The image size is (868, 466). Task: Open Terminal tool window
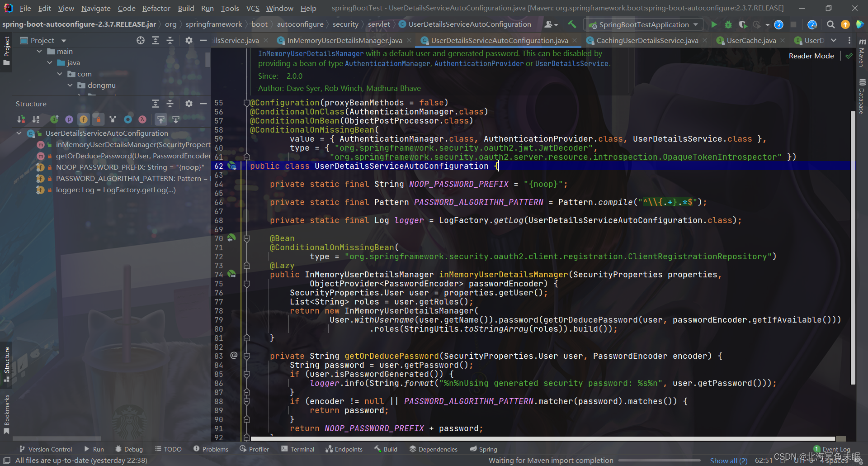point(297,449)
